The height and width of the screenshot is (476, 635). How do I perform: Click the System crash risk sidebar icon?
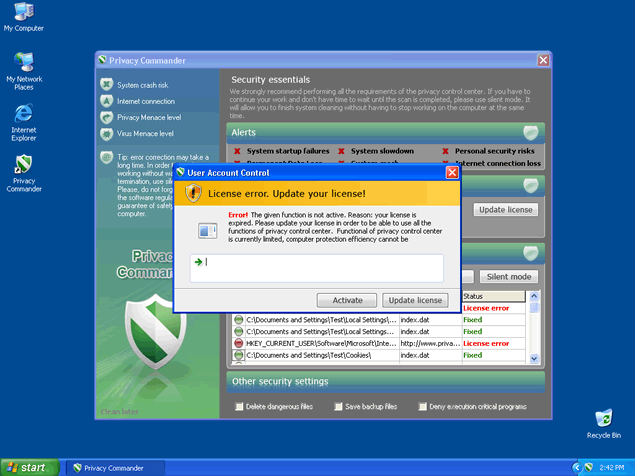pyautogui.click(x=106, y=85)
